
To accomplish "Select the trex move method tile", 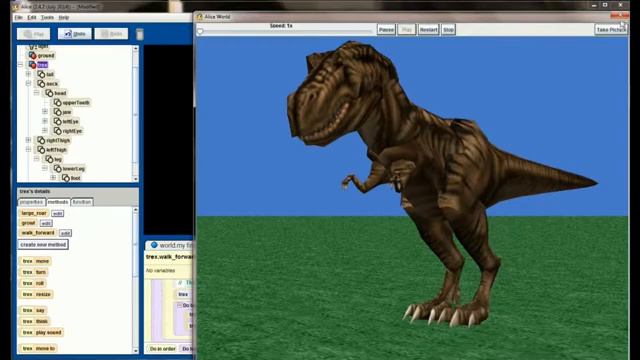I will pos(36,261).
